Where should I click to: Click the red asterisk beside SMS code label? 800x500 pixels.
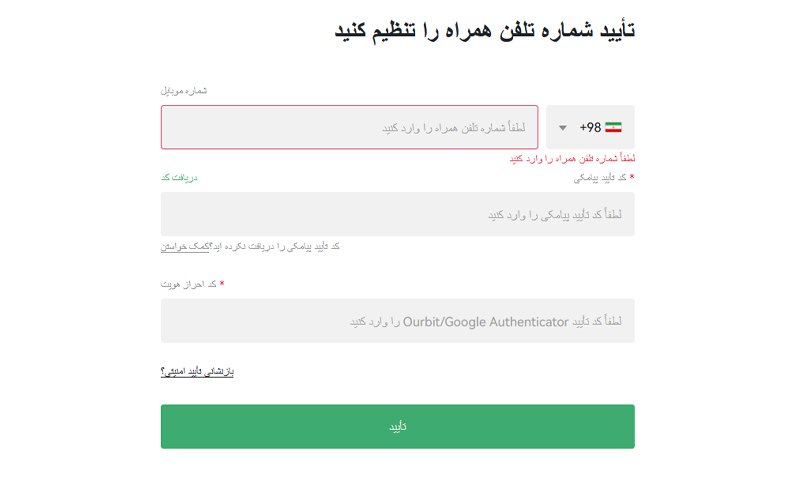pyautogui.click(x=632, y=177)
